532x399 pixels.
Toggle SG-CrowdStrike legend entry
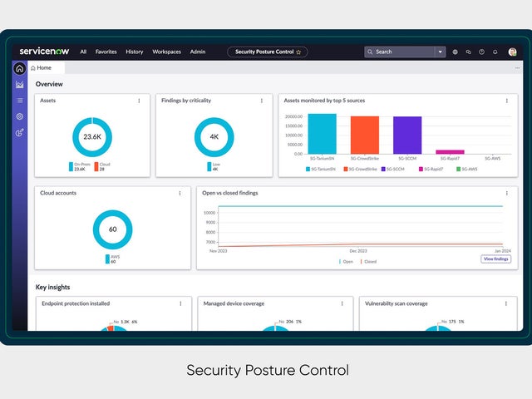point(360,169)
